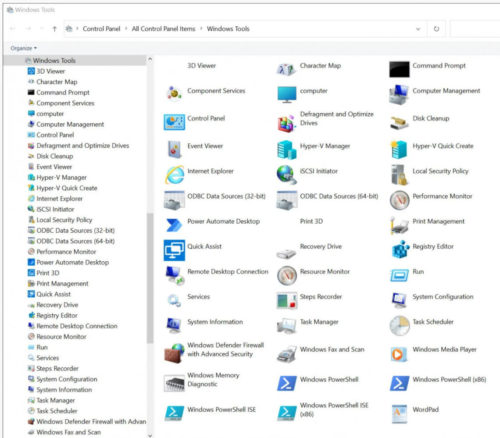Launch the Registry Editor icon
Image resolution: width=500 pixels, height=438 pixels.
tap(400, 250)
